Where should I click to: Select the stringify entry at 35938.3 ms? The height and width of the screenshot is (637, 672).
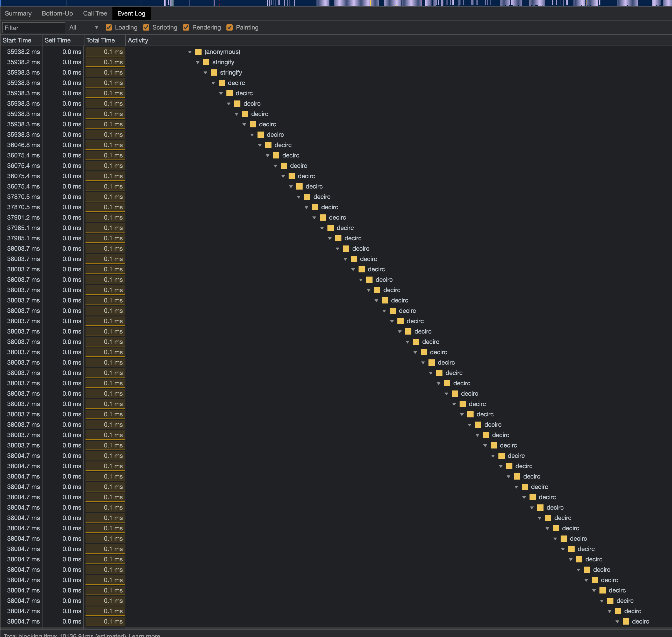[231, 72]
